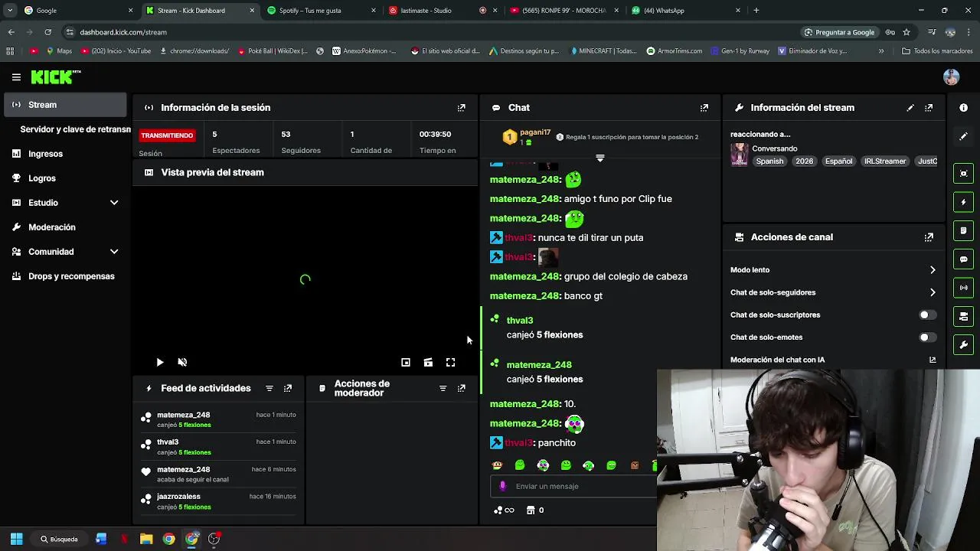This screenshot has height=551, width=980.
Task: Pick the first emote in chat quick bar
Action: pos(498,465)
